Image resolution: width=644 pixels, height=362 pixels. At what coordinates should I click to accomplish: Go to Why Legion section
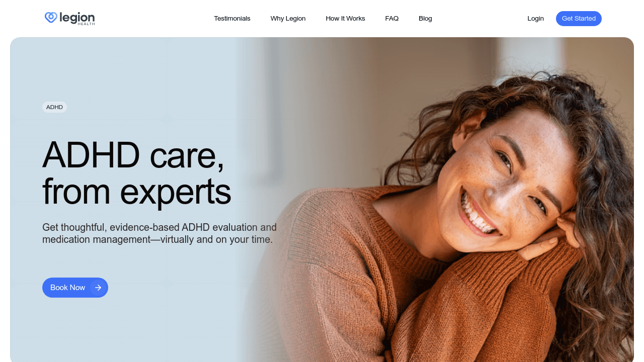[x=288, y=19]
